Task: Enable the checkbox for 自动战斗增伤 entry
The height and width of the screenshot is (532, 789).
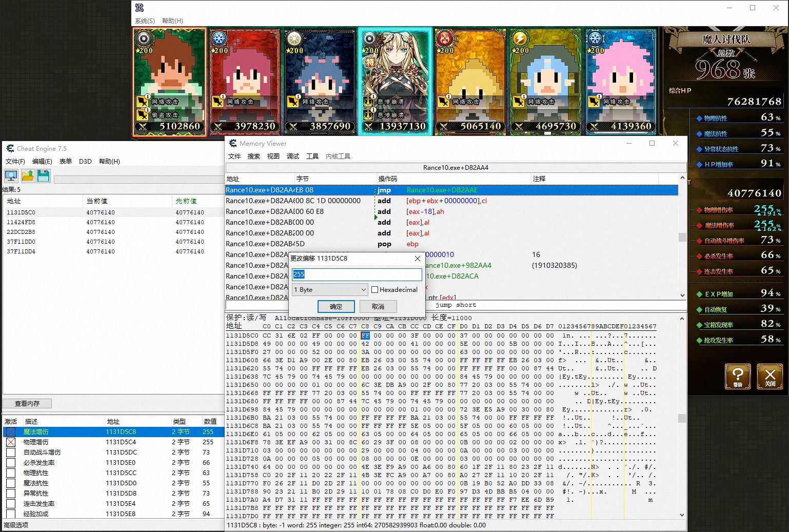Action: [x=11, y=452]
